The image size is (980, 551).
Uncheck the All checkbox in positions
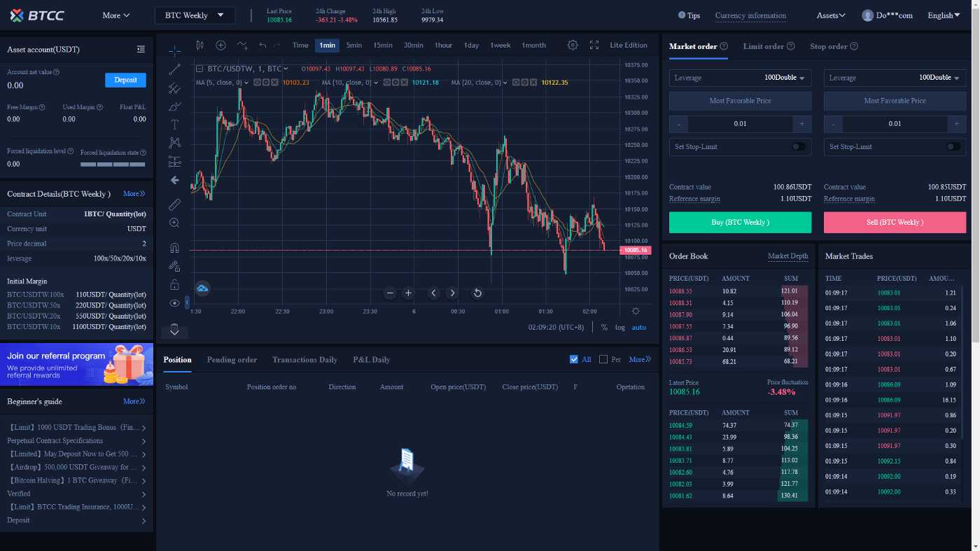pos(574,359)
